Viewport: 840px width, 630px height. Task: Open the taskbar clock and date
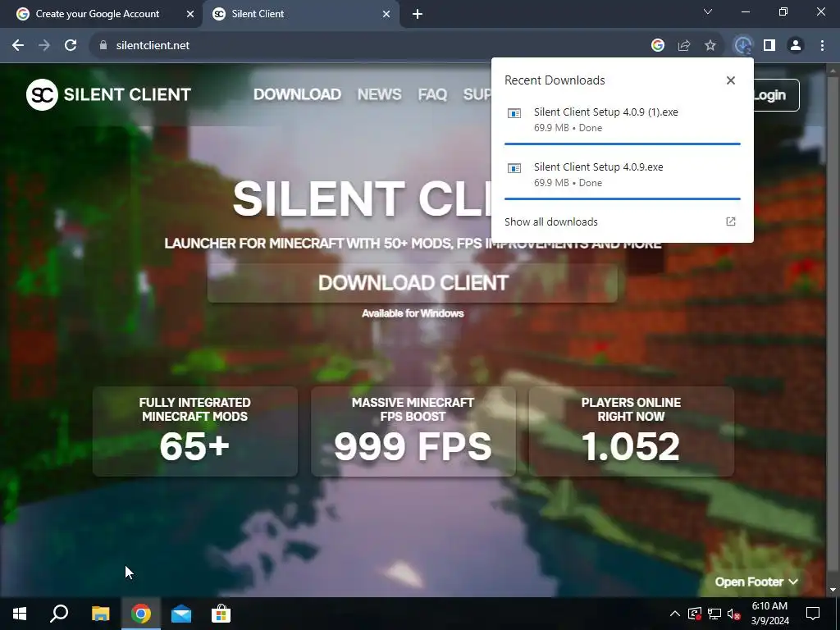click(x=769, y=614)
